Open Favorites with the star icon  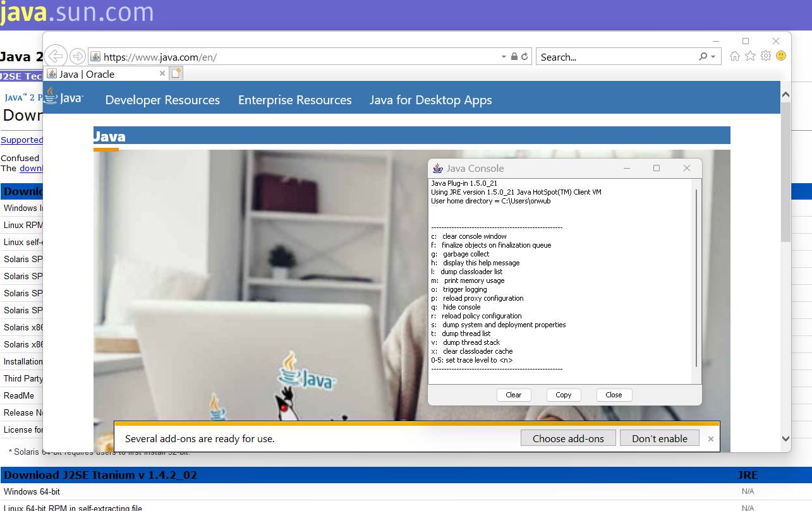[750, 56]
